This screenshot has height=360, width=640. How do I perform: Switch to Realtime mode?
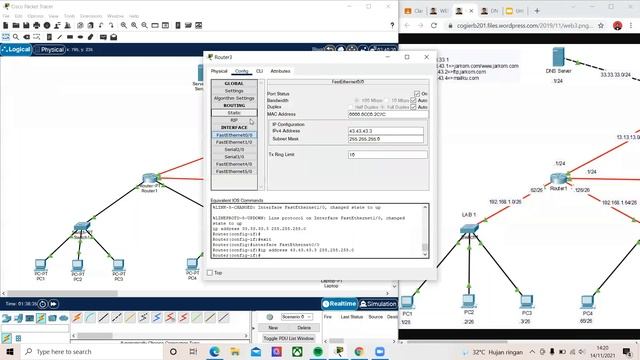click(340, 304)
